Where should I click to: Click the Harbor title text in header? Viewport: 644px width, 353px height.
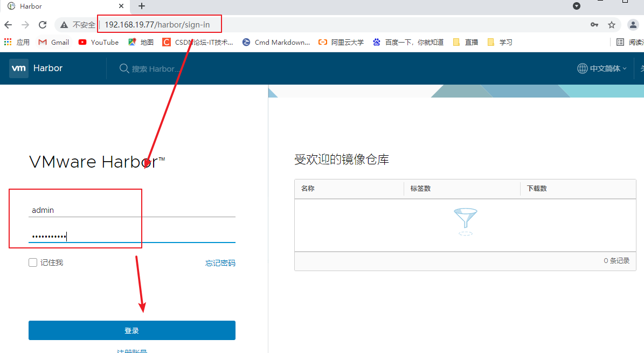(x=48, y=68)
